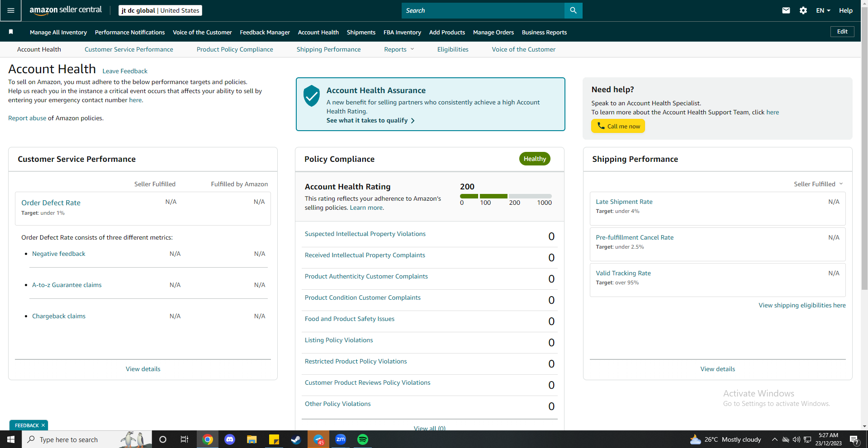The width and height of the screenshot is (868, 448).
Task: Show hidden system tray icons
Action: coord(774,439)
